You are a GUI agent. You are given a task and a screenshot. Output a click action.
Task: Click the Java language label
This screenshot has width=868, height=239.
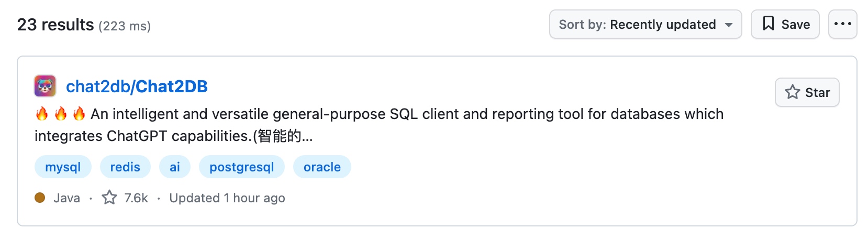[66, 198]
